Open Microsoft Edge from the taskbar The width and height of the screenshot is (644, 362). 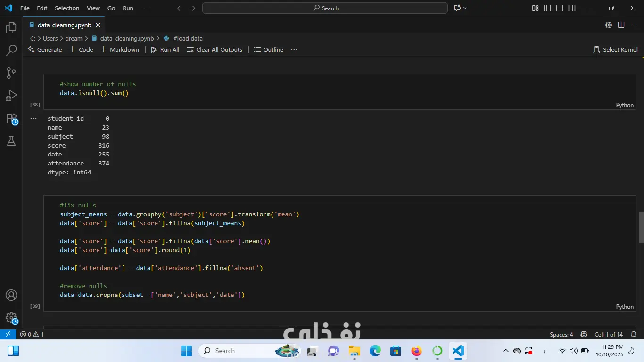point(375,351)
